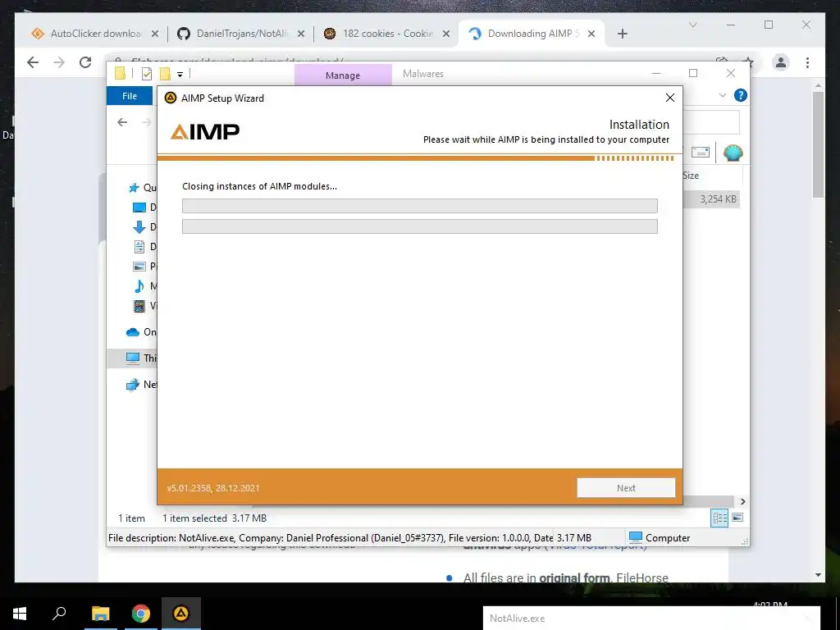Select the Downloading AIMP browser tab
This screenshot has width=840, height=630.
(532, 34)
